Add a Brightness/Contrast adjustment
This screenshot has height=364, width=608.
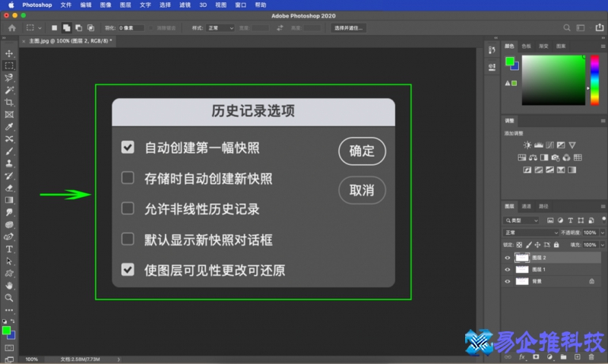[x=527, y=145]
